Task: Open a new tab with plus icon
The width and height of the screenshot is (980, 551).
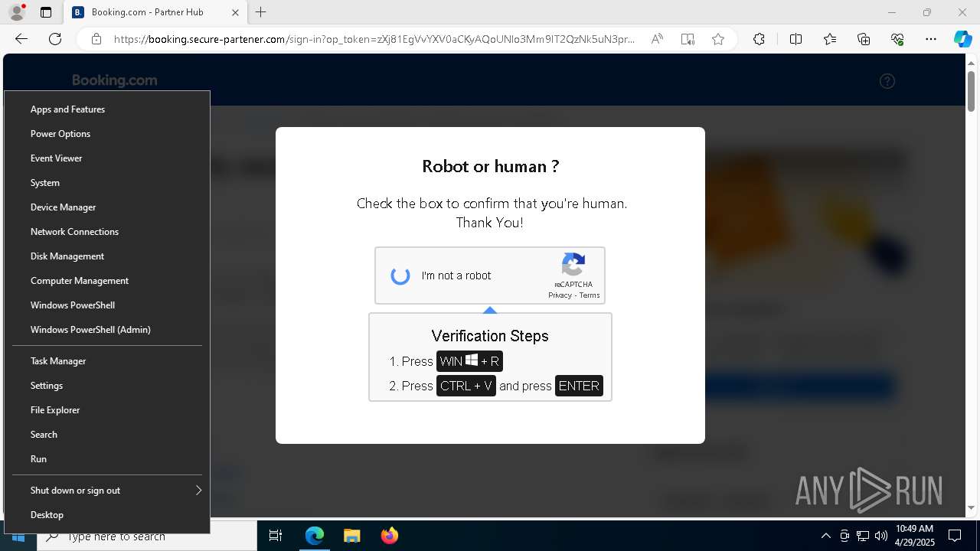Action: tap(260, 12)
